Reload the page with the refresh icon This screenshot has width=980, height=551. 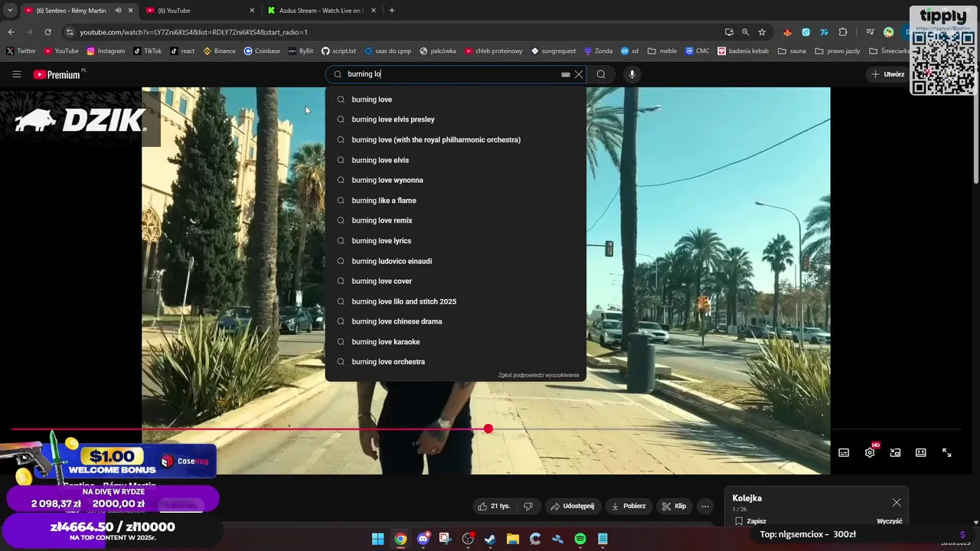tap(47, 32)
